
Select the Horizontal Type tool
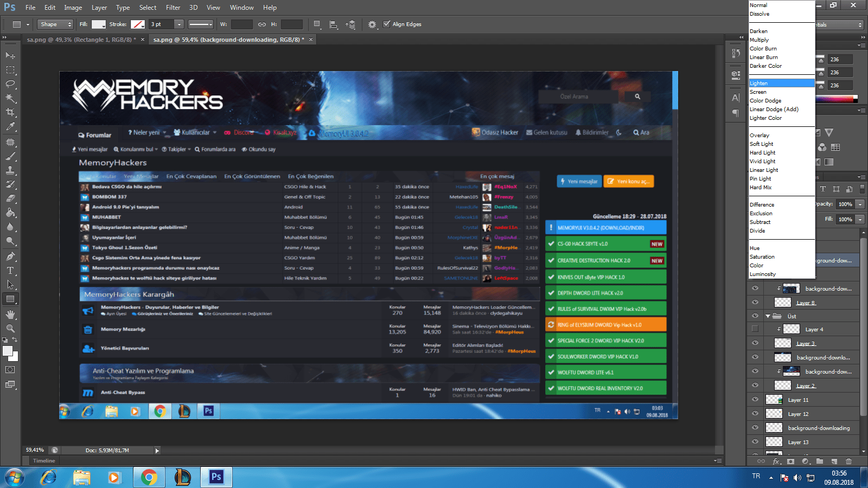[x=10, y=271]
